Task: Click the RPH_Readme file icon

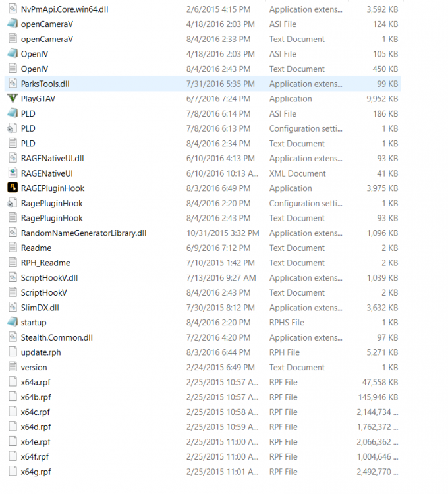Action: click(x=13, y=262)
